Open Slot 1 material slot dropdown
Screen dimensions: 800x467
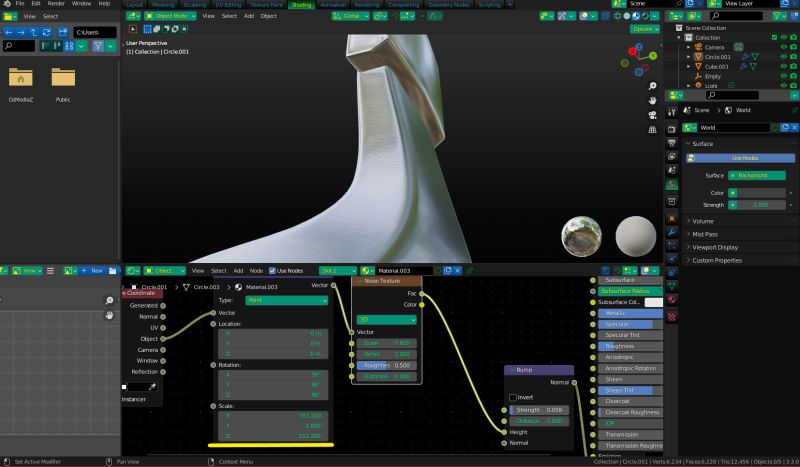[x=338, y=271]
